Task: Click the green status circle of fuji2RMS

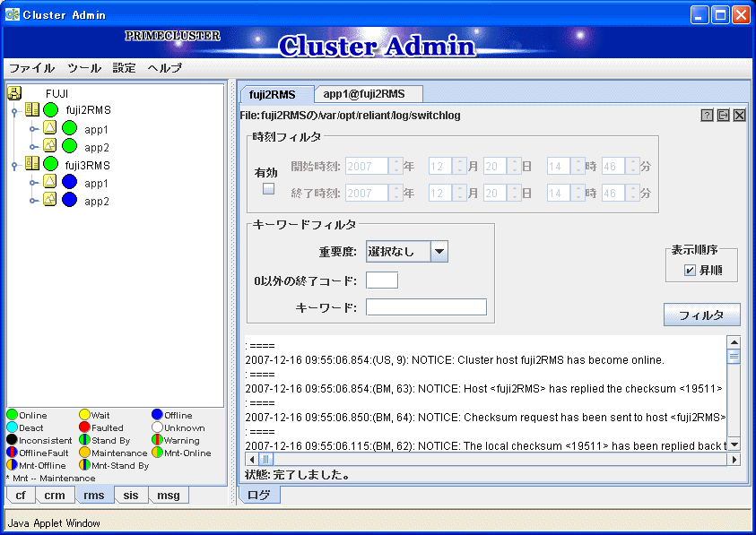Action: click(x=50, y=110)
